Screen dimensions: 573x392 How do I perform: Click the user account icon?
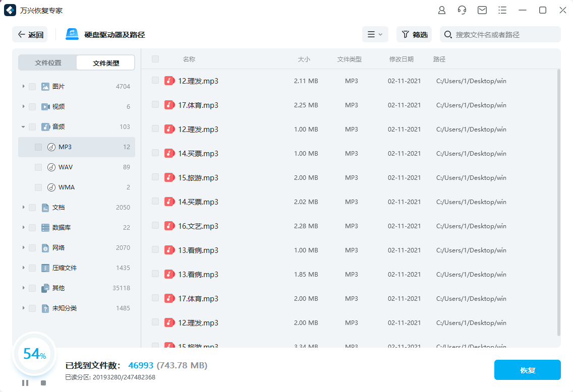442,10
